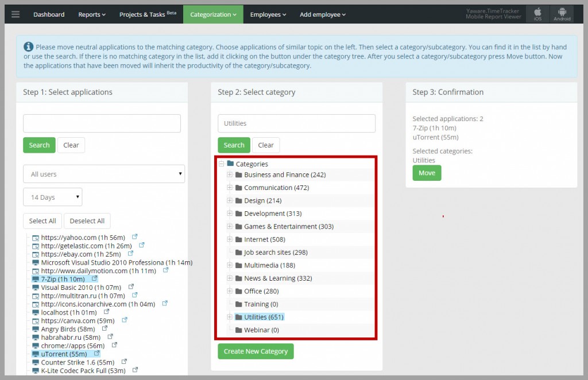Select the Job search sites category

pyautogui.click(x=276, y=252)
